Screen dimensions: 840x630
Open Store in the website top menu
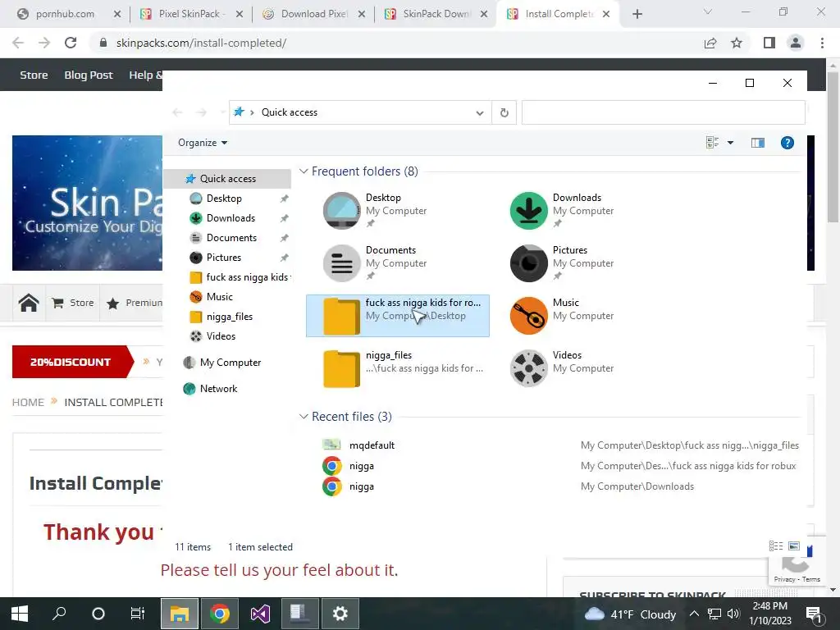(34, 75)
